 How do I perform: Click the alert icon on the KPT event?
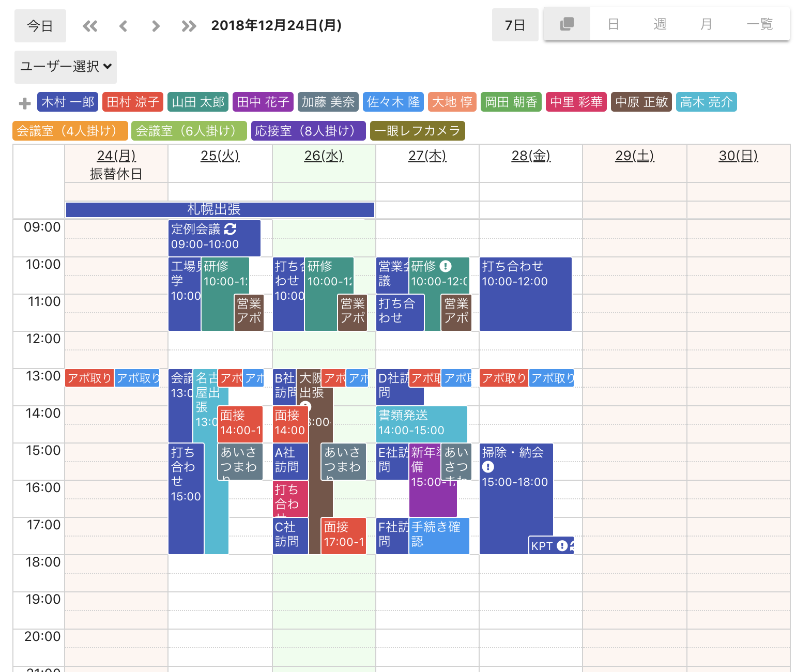[x=562, y=546]
